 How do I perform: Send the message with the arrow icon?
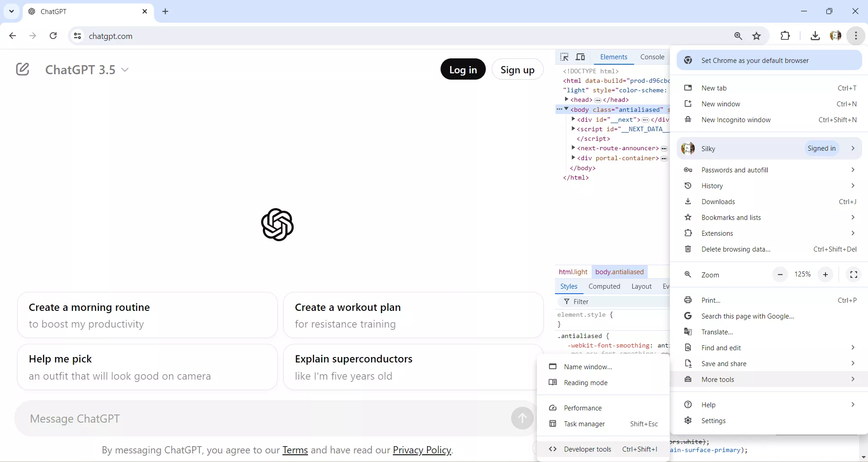[x=522, y=418]
